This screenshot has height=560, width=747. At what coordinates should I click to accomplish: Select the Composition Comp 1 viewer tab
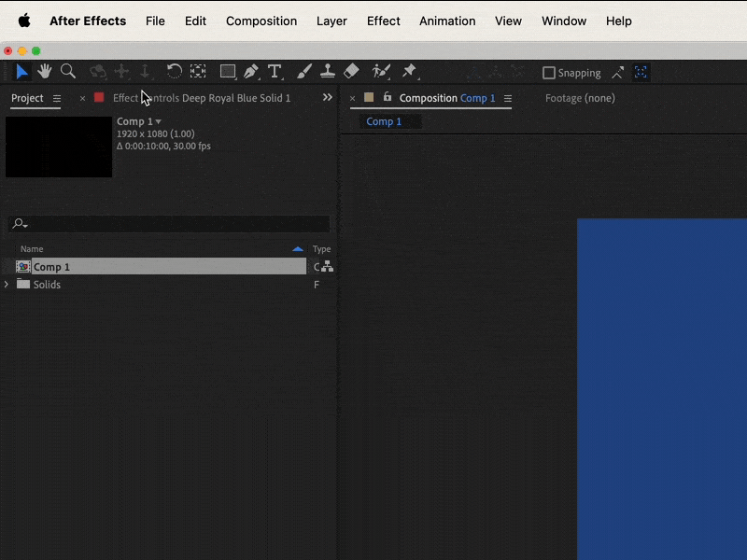(x=447, y=98)
